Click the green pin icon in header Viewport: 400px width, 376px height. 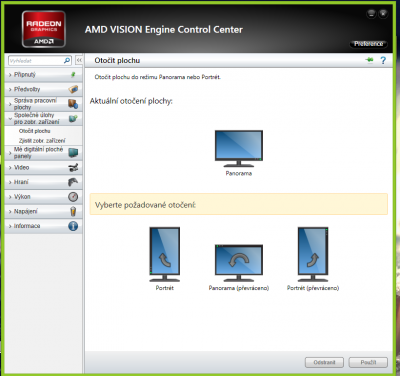click(x=369, y=60)
